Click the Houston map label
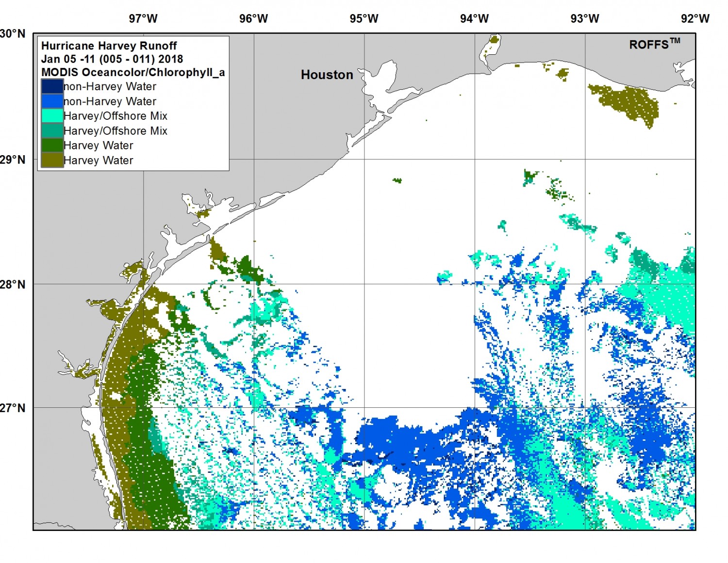The width and height of the screenshot is (728, 563). (327, 75)
